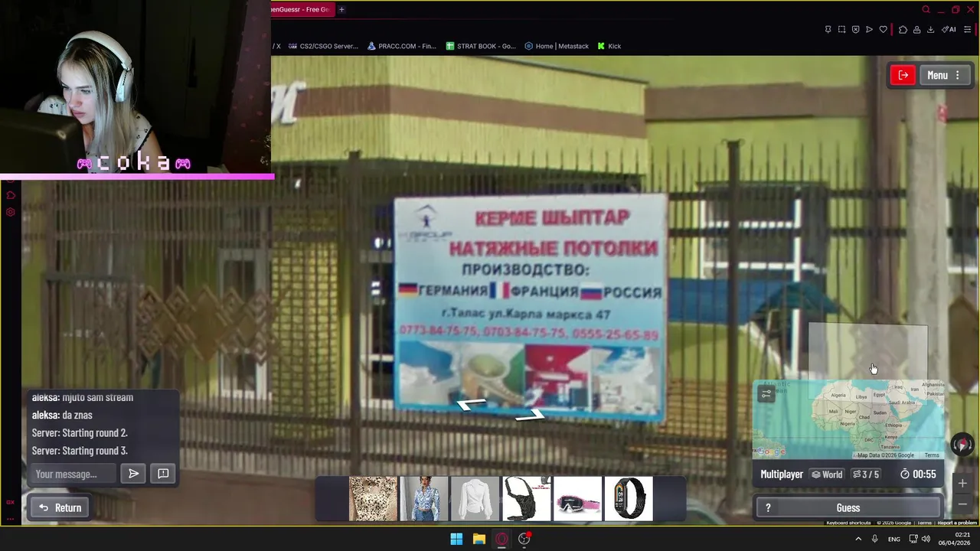Click the snapshot selection icon
This screenshot has width=980, height=551.
click(x=841, y=29)
